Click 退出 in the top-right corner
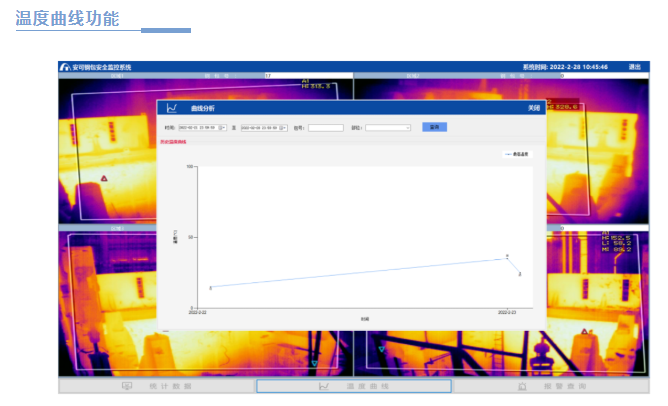Viewport: 668px width, 406px height. [634, 67]
